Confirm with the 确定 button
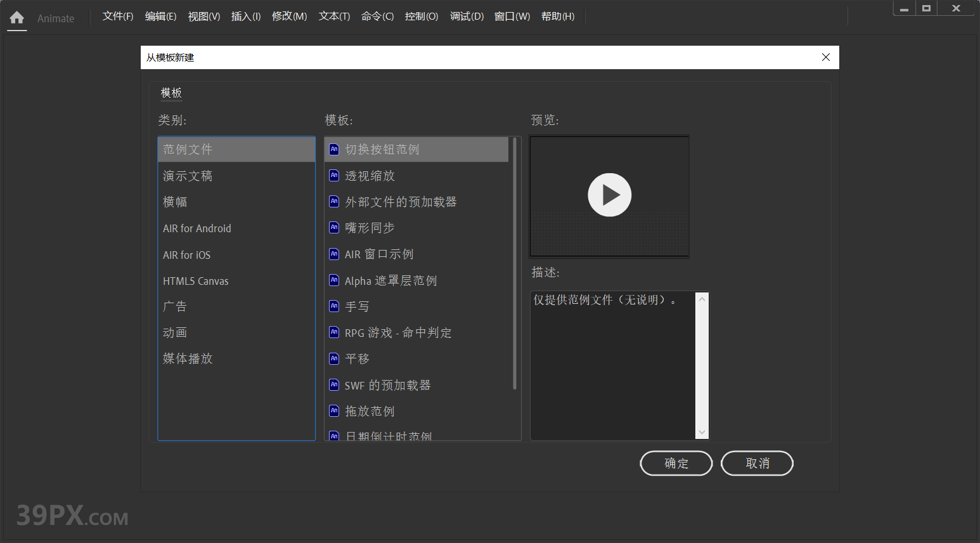This screenshot has height=543, width=980. point(676,463)
